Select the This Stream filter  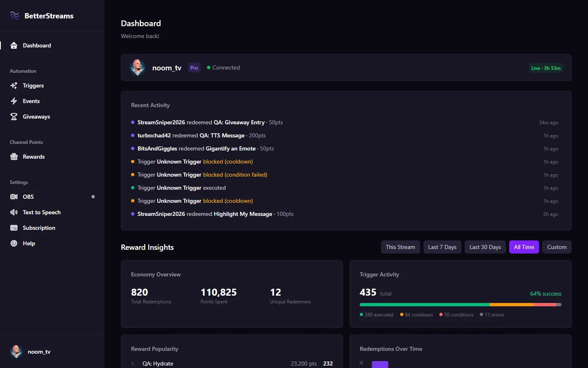click(x=400, y=247)
